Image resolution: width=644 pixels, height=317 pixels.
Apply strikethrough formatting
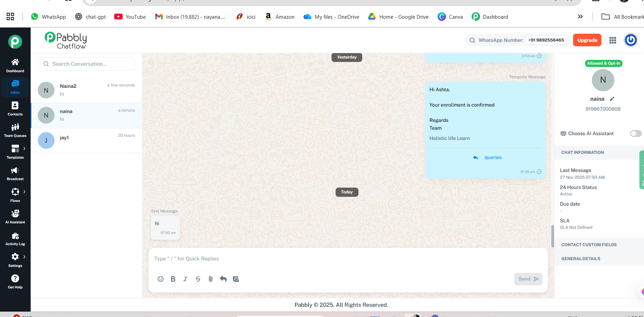tap(198, 279)
